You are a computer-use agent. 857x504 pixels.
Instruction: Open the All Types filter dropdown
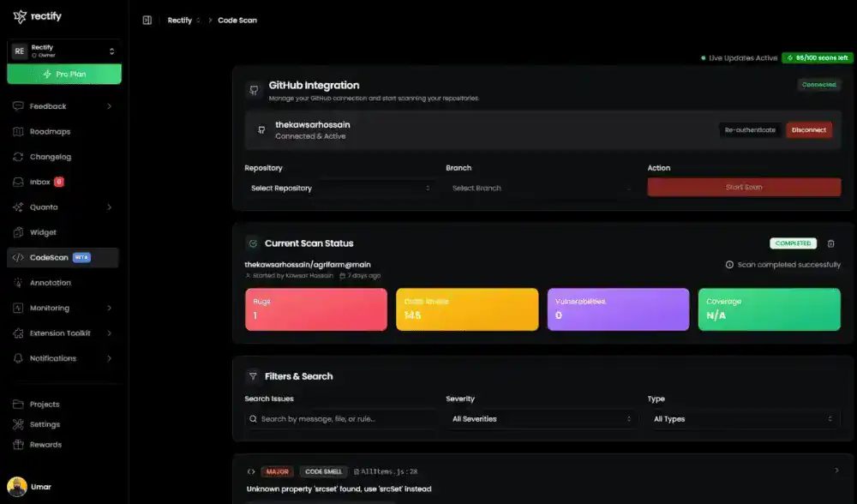[x=743, y=419]
